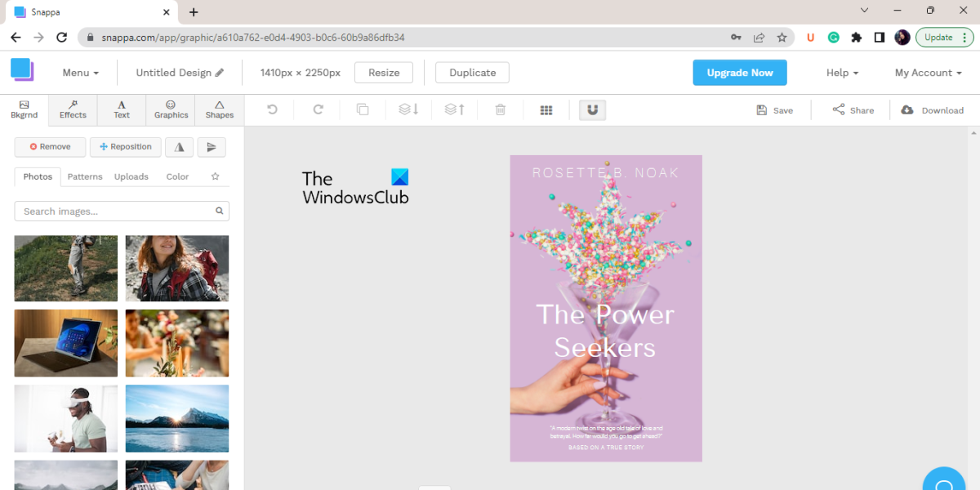
Task: Click the Chrome Update button
Action: pos(945,38)
